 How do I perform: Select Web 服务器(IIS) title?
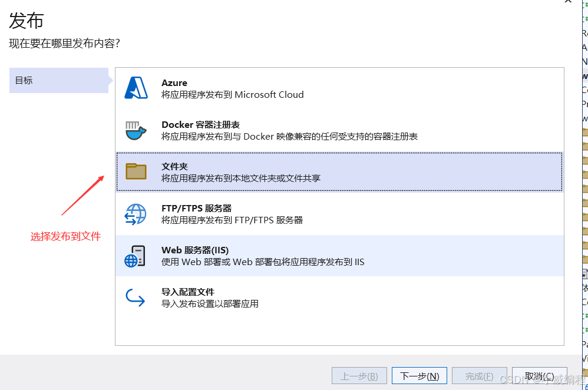point(195,250)
